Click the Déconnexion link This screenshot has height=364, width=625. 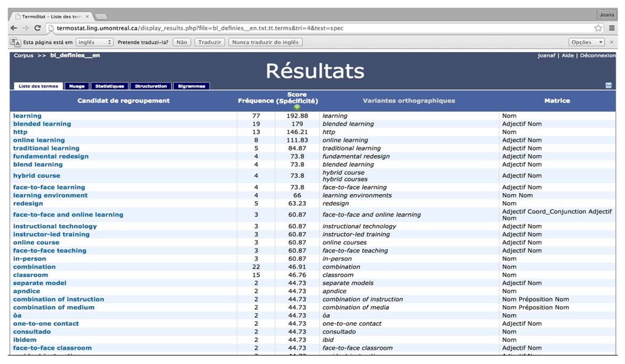click(x=598, y=55)
